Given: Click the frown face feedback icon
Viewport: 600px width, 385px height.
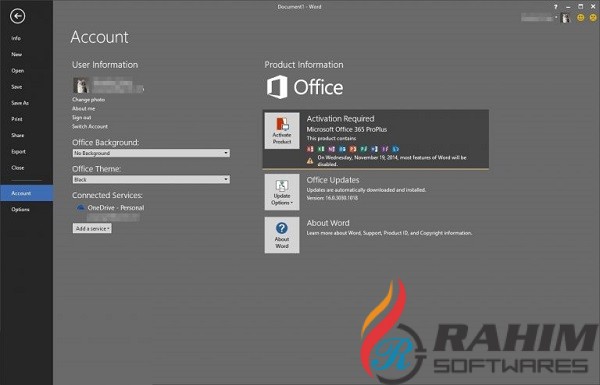Looking at the screenshot, I should coord(593,18).
